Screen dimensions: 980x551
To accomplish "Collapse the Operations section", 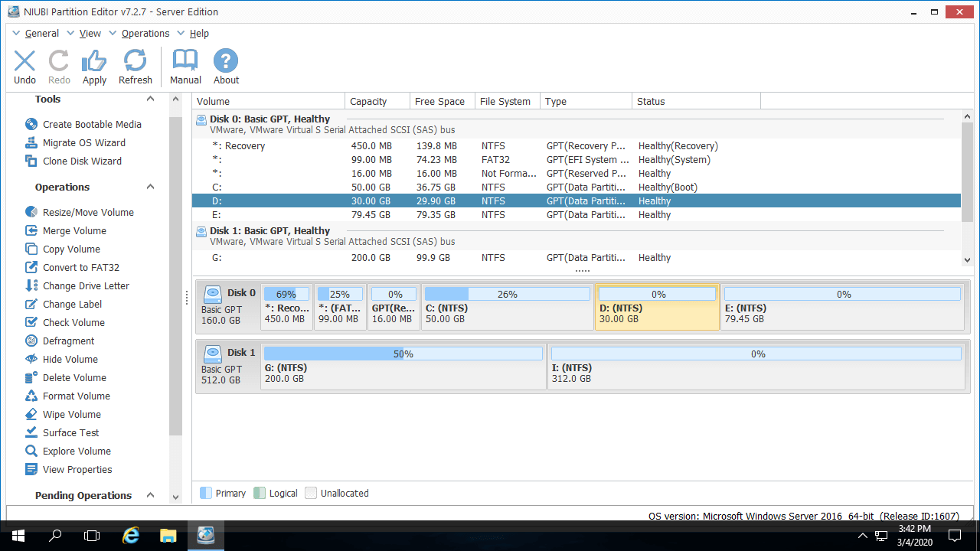I will click(150, 187).
